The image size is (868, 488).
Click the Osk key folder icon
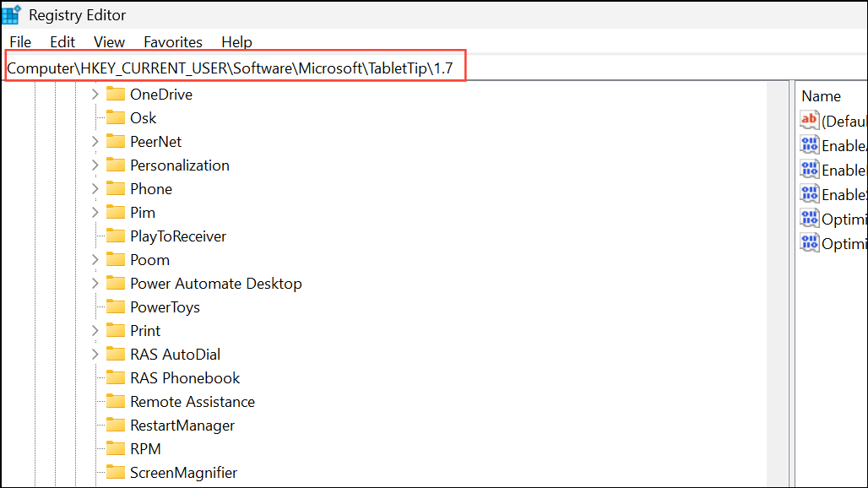coord(116,118)
